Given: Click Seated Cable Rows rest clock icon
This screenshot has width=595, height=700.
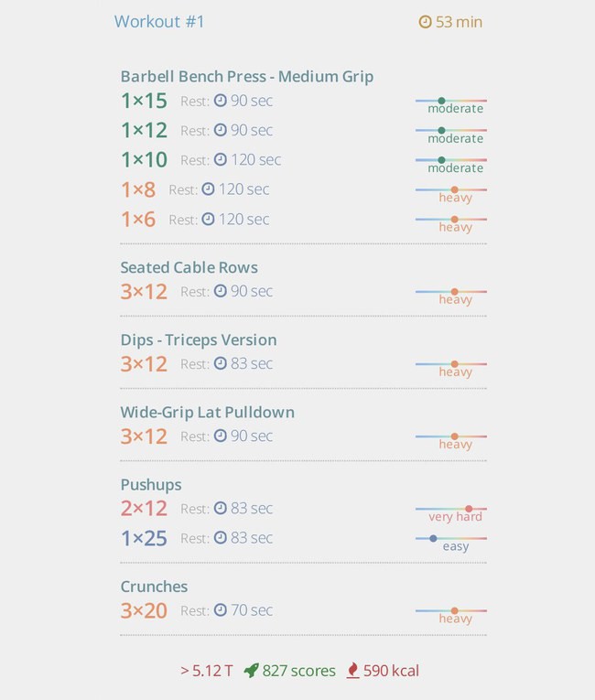Looking at the screenshot, I should (220, 291).
